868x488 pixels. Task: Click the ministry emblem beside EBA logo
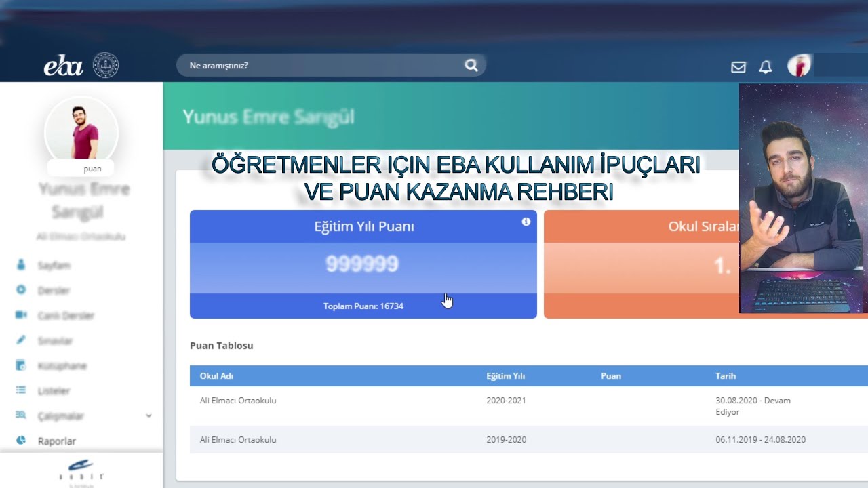pyautogui.click(x=106, y=66)
